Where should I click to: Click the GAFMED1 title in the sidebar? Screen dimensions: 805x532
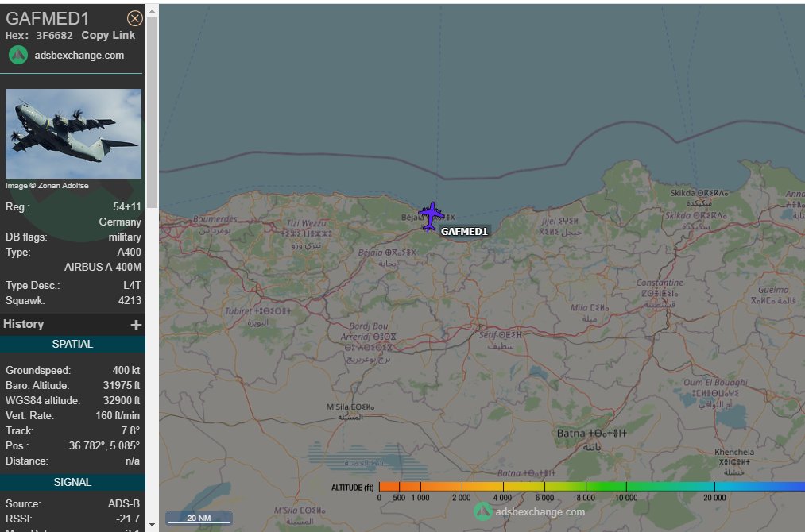click(x=47, y=18)
